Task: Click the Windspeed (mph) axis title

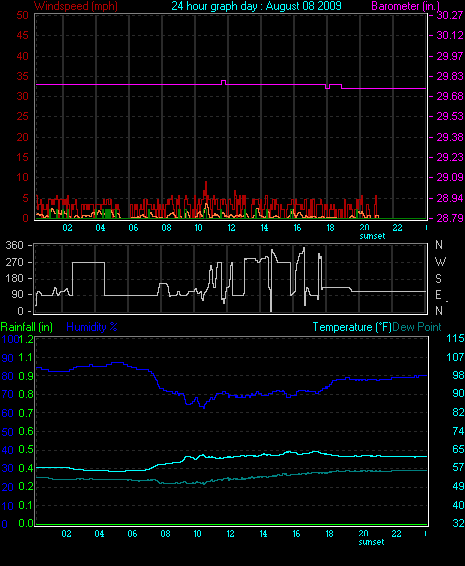Action: coord(76,6)
